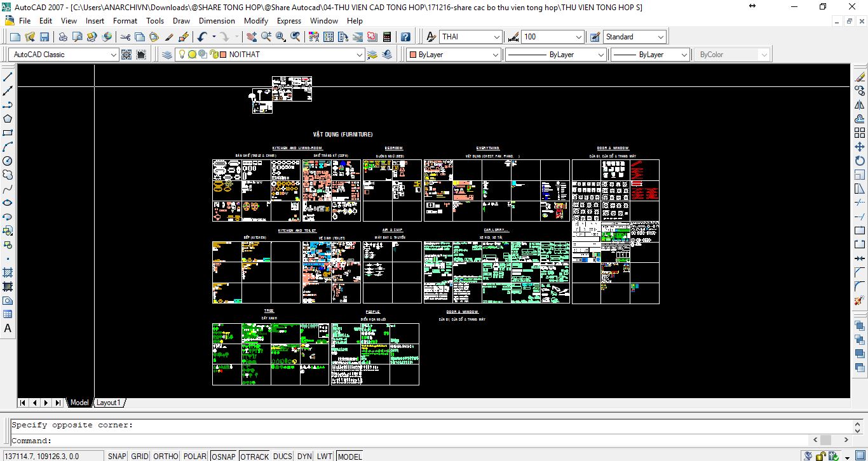Select the Rectangle draw tool
The width and height of the screenshot is (868, 461).
pos(8,133)
